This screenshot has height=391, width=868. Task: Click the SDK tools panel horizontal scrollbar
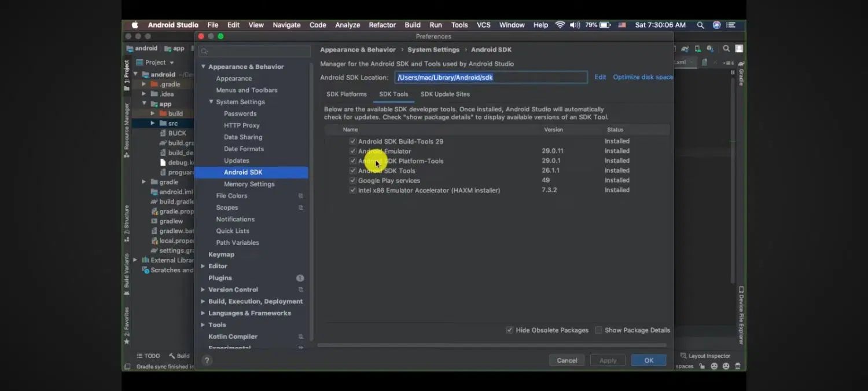(492, 345)
